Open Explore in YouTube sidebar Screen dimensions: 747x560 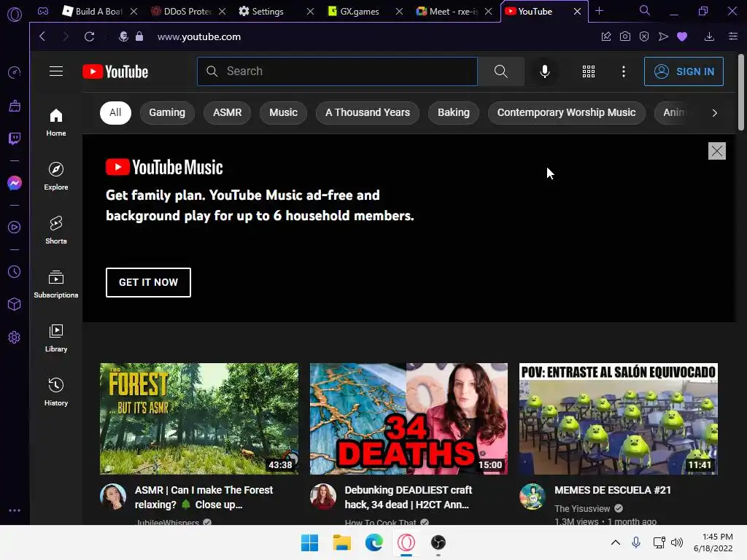(x=56, y=176)
